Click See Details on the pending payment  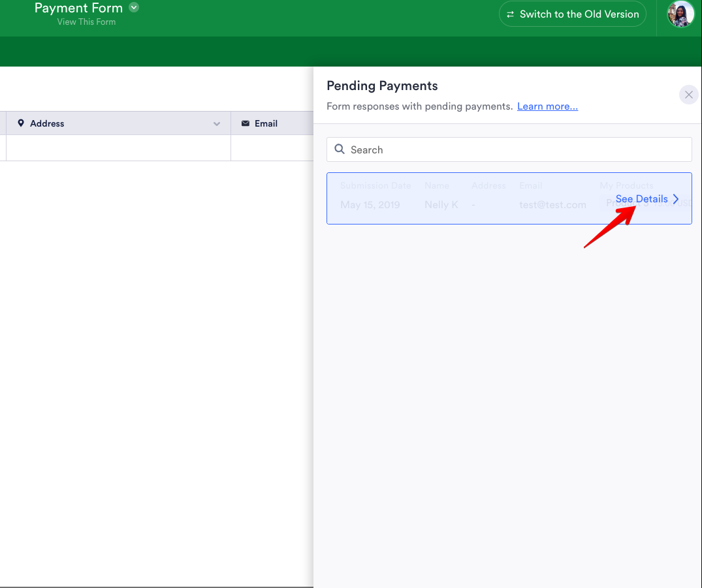[641, 199]
